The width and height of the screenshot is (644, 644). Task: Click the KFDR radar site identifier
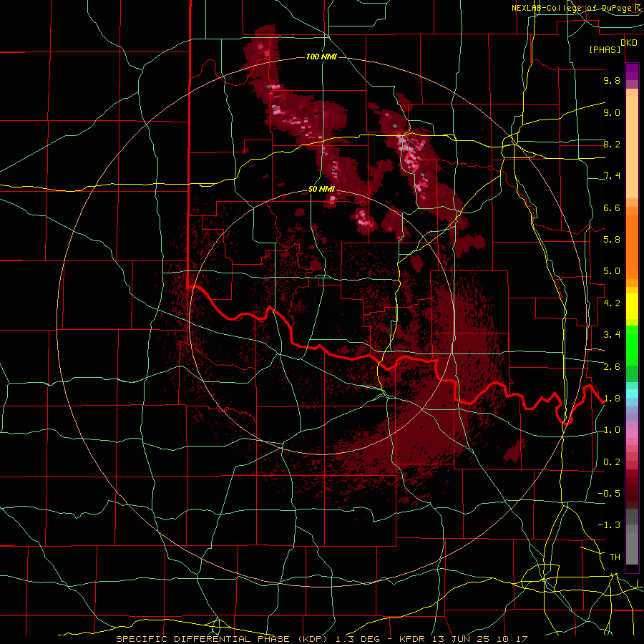(412, 639)
